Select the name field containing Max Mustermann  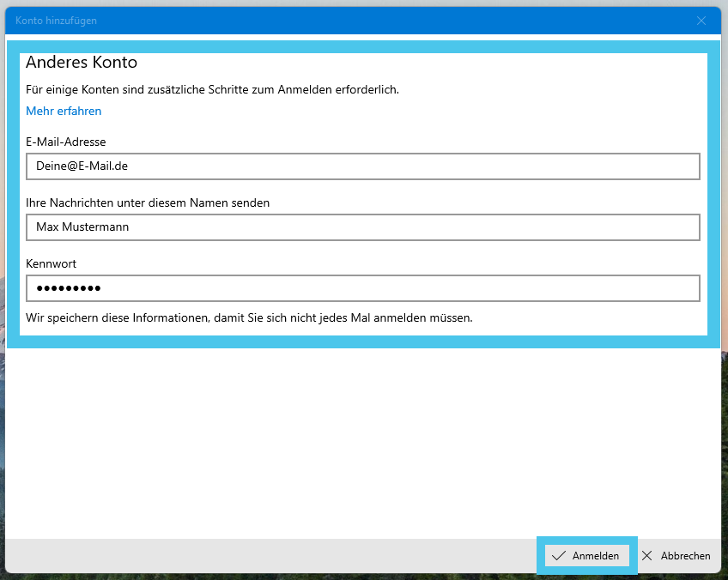(362, 227)
